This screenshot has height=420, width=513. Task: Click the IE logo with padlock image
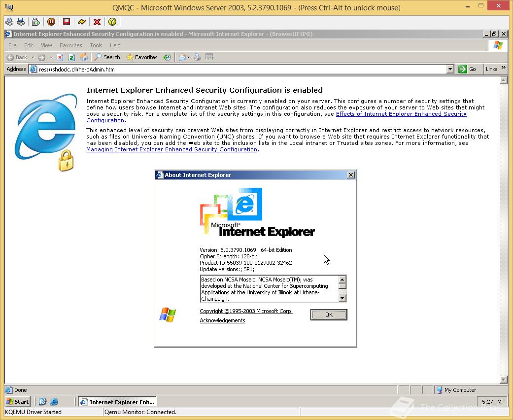[x=46, y=132]
